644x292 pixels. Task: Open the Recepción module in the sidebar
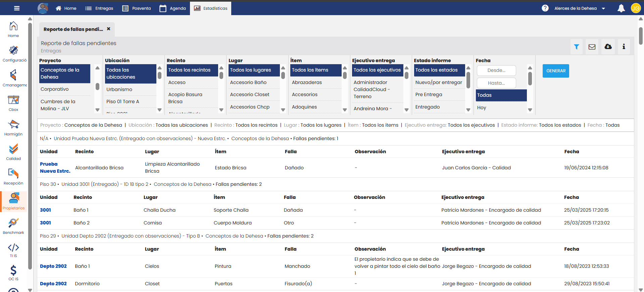pyautogui.click(x=13, y=177)
